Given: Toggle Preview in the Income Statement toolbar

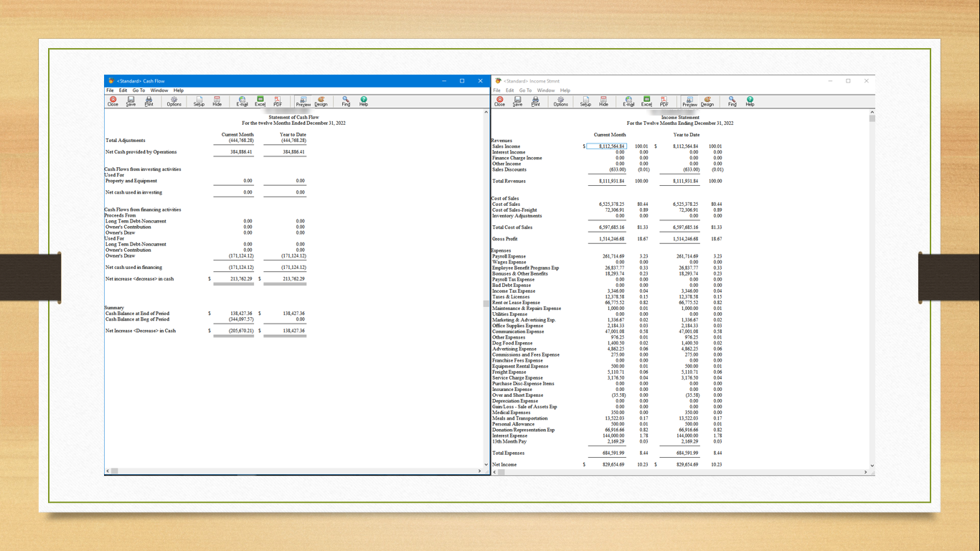Looking at the screenshot, I should pyautogui.click(x=689, y=101).
